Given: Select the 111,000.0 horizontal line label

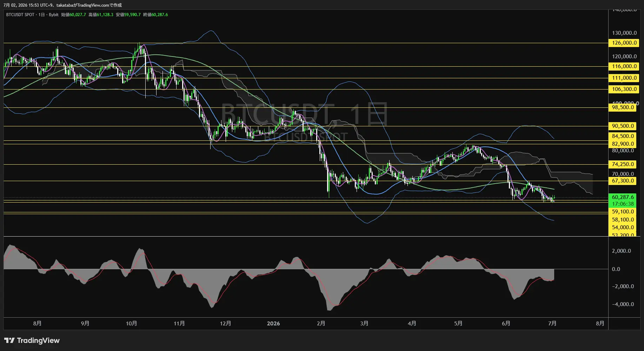Looking at the screenshot, I should pos(624,78).
